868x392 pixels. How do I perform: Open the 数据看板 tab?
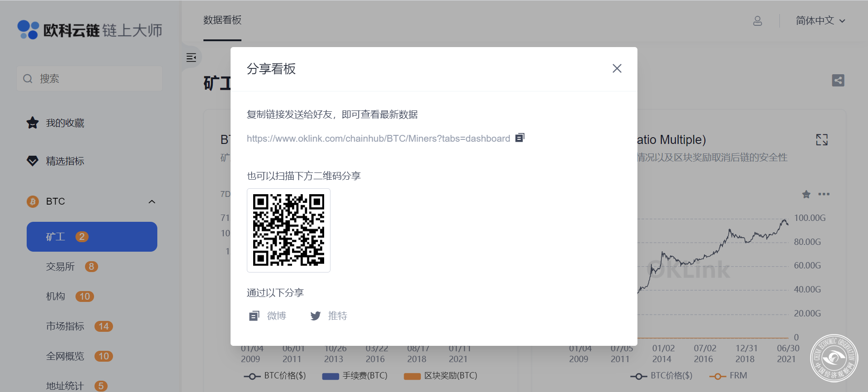(x=222, y=20)
